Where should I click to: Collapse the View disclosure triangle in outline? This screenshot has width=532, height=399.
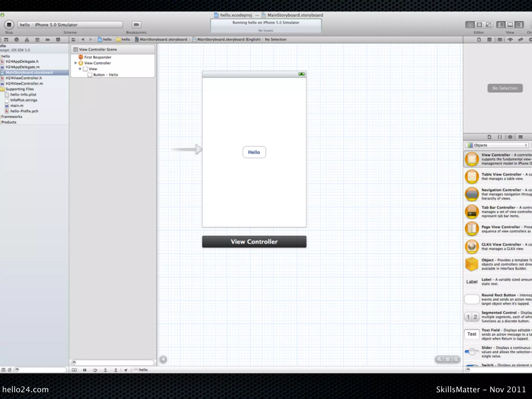pyautogui.click(x=80, y=69)
